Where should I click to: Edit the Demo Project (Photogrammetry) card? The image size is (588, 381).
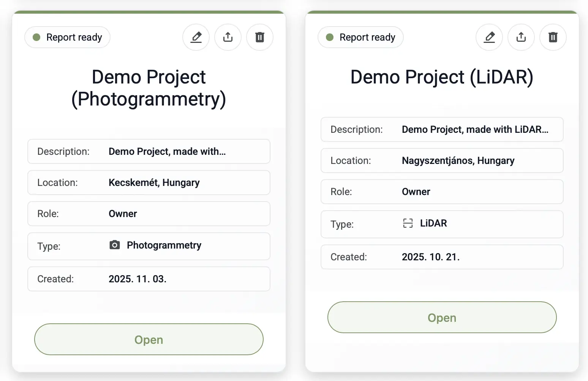pyautogui.click(x=196, y=37)
